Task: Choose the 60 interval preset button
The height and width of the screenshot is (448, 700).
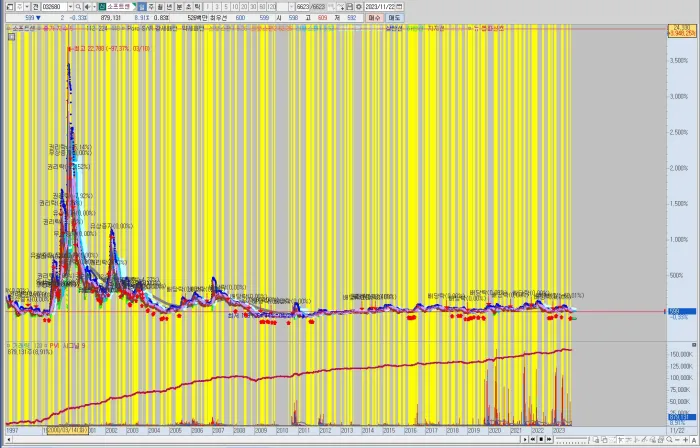Action: (262, 7)
